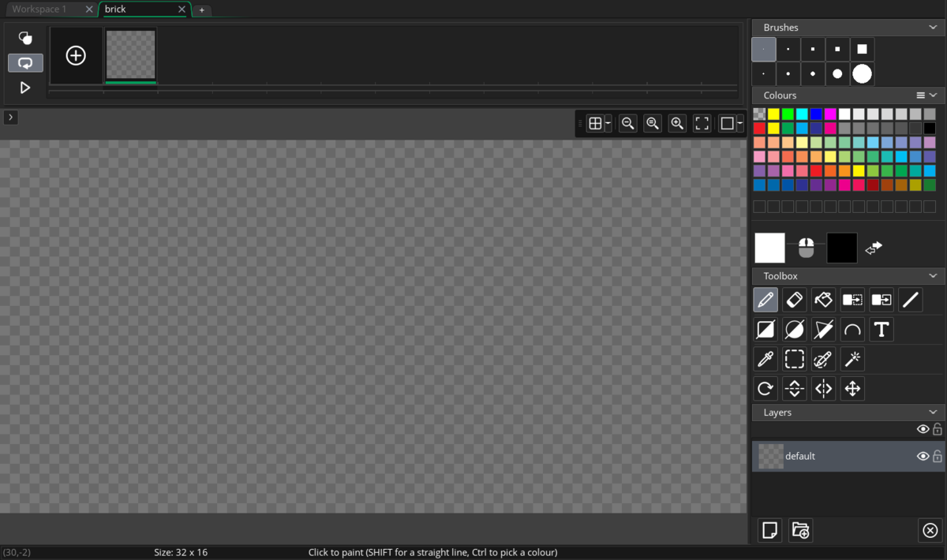Reset the canvas zoom
The width and height of the screenshot is (947, 560).
[x=653, y=124]
